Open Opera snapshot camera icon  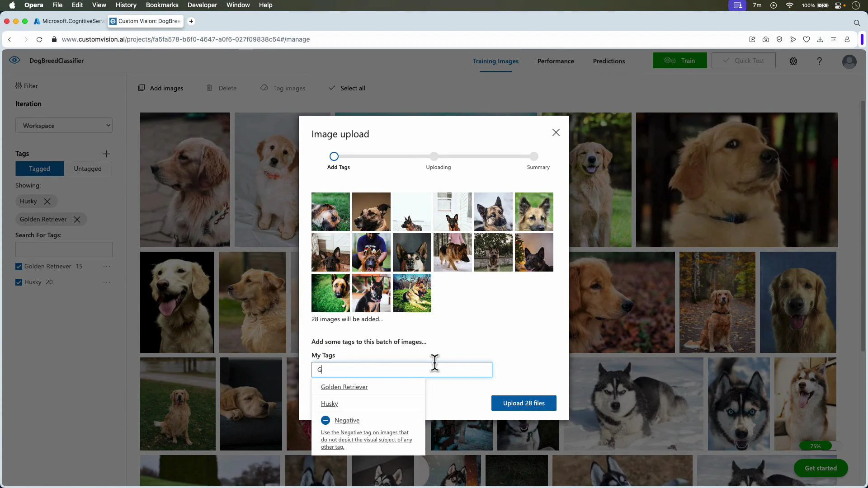[766, 39]
